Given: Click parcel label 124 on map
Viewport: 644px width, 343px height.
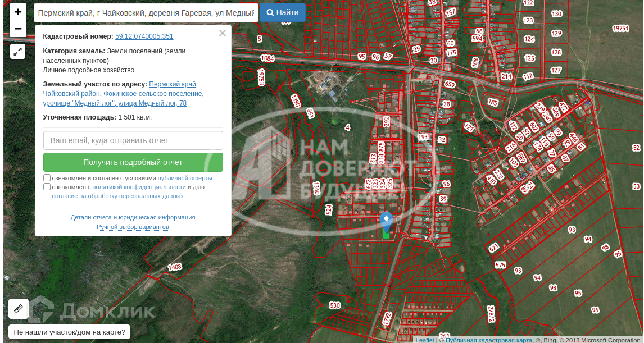Looking at the screenshot, I should point(529,39).
